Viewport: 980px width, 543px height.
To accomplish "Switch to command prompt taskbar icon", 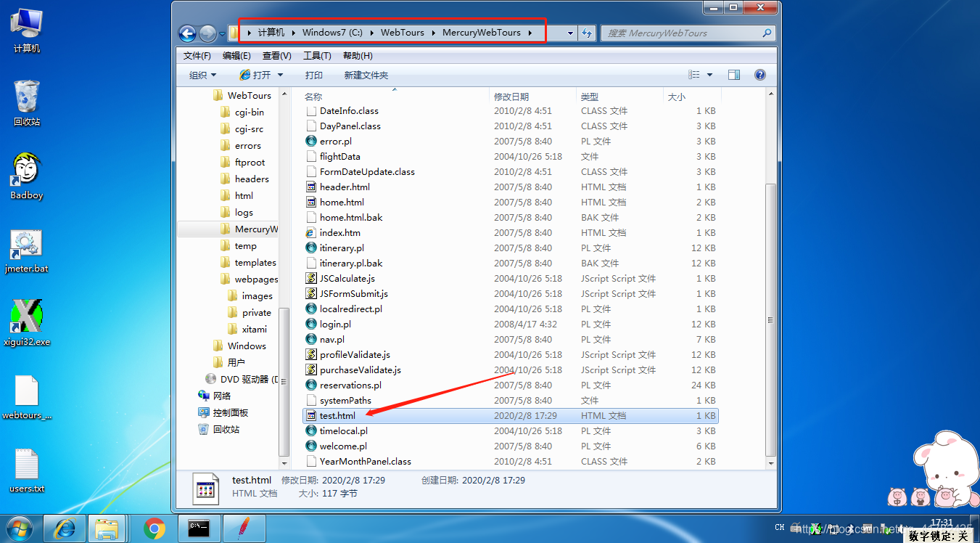I will click(x=198, y=528).
